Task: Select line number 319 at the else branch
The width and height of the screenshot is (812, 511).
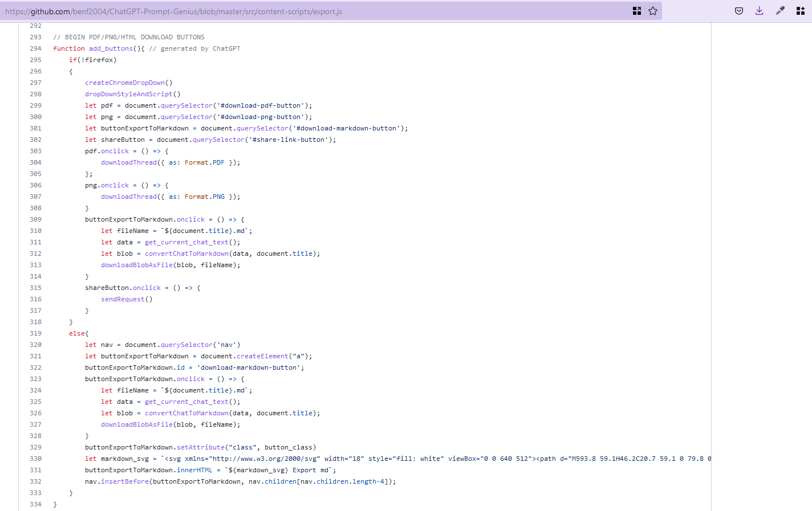Action: point(35,333)
